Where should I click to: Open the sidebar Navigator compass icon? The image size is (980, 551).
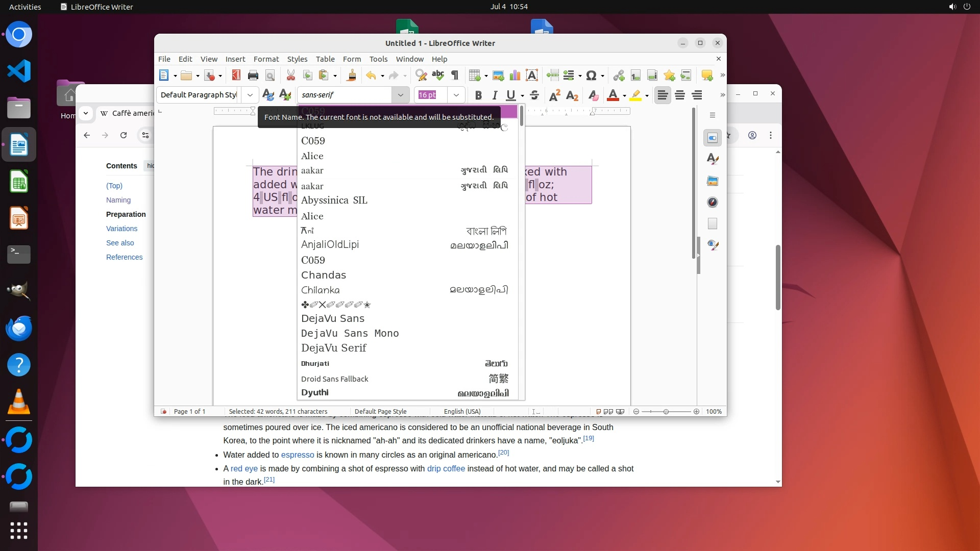point(713,202)
